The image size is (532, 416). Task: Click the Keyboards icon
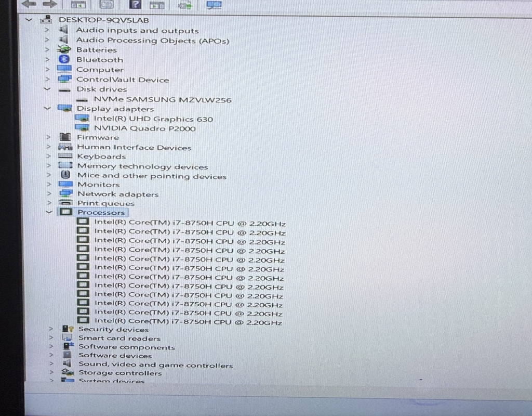tap(65, 155)
